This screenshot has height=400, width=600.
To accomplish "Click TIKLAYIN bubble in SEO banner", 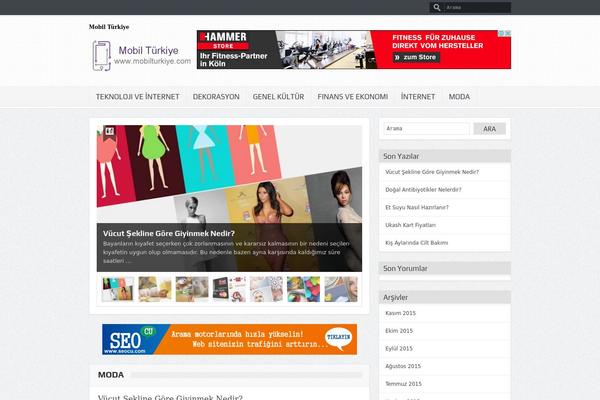I will (338, 338).
